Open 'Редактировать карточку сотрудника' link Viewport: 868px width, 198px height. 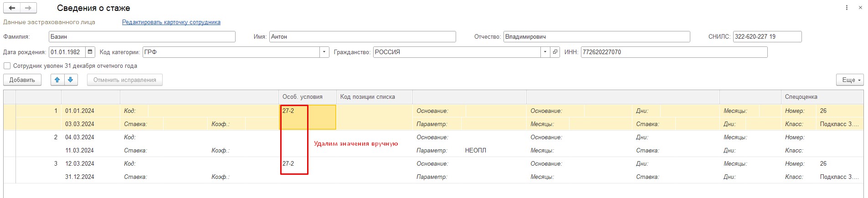point(171,22)
